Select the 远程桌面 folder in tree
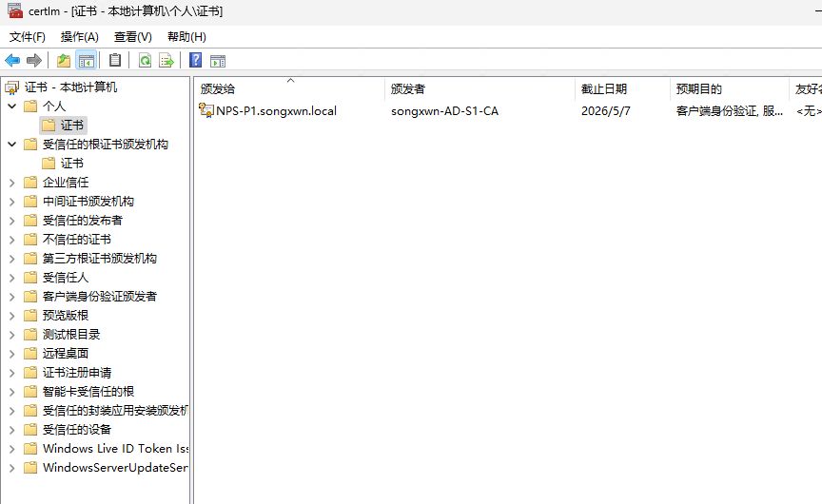Viewport: 822px width, 504px height. [66, 354]
